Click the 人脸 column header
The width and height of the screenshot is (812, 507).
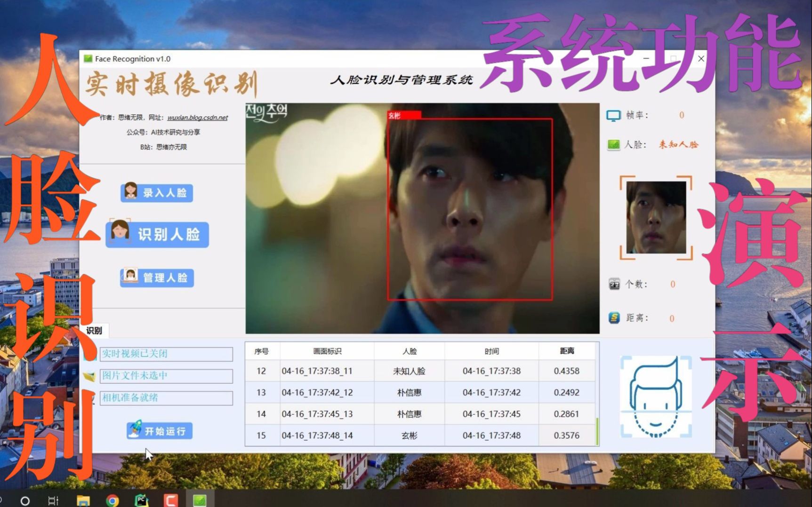click(x=410, y=351)
